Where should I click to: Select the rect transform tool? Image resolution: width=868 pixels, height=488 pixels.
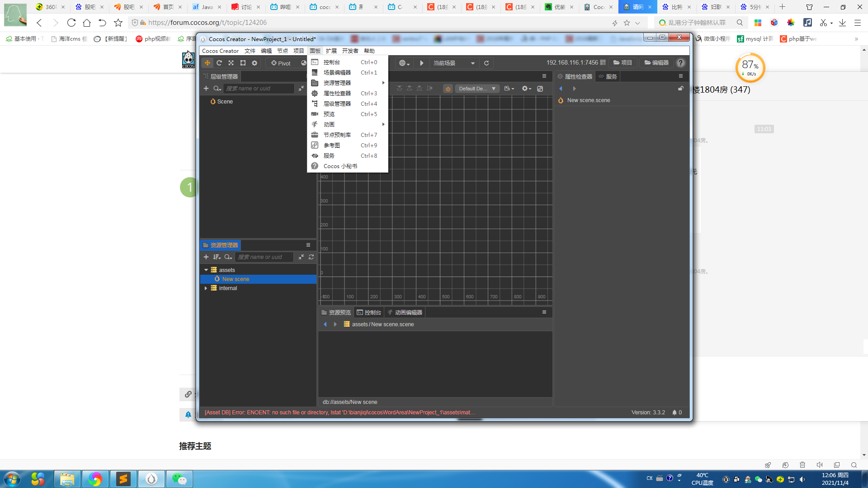(x=243, y=63)
